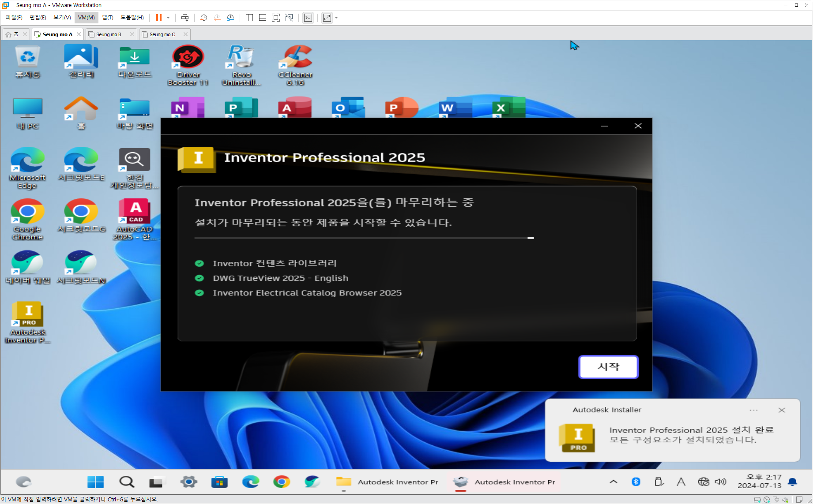Select the OneNote desktop icon
The height and width of the screenshot is (504, 813).
(x=188, y=107)
